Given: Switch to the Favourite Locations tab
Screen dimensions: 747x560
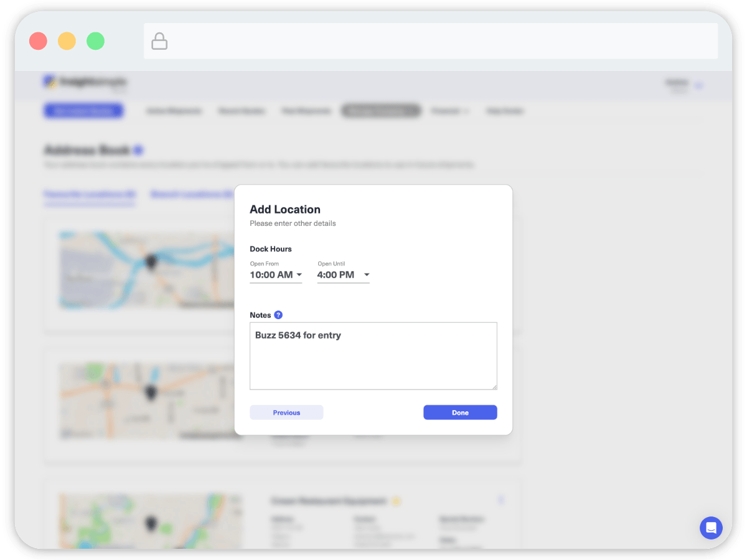Looking at the screenshot, I should [90, 194].
